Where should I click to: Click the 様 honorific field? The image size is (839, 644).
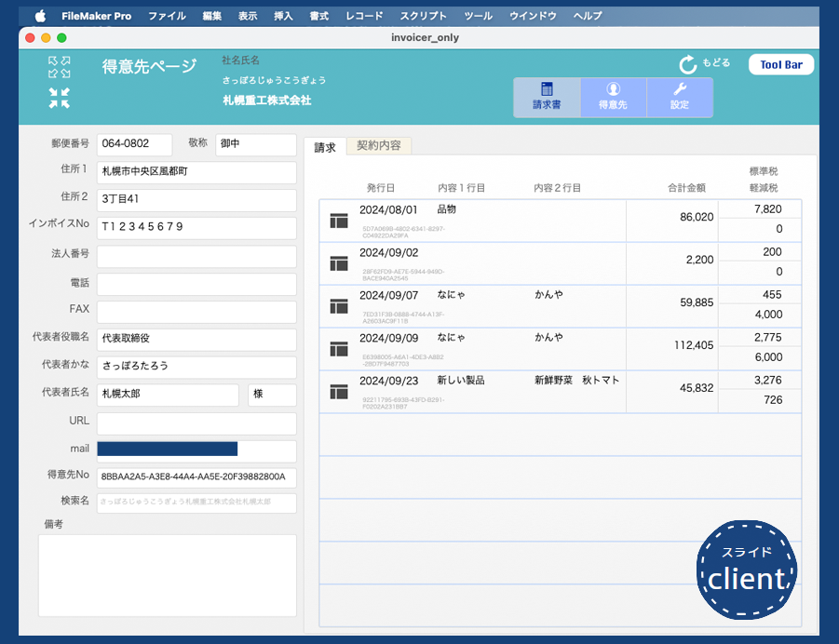click(x=272, y=395)
